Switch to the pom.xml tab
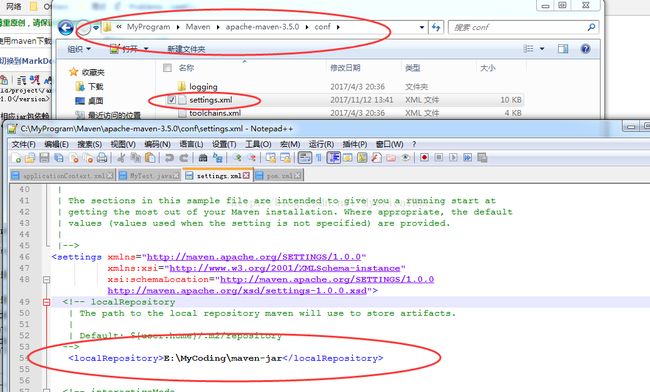This screenshot has width=650, height=392. pos(279,176)
